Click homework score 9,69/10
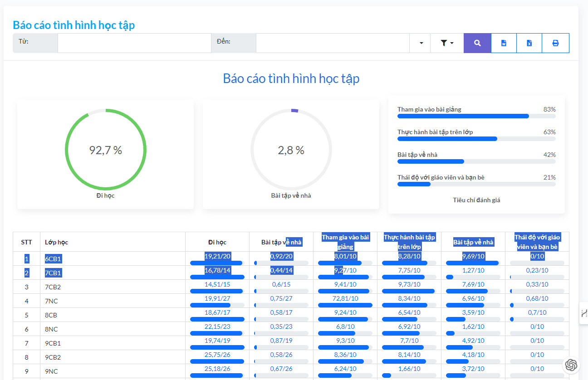This screenshot has height=380, width=588. 473,256
